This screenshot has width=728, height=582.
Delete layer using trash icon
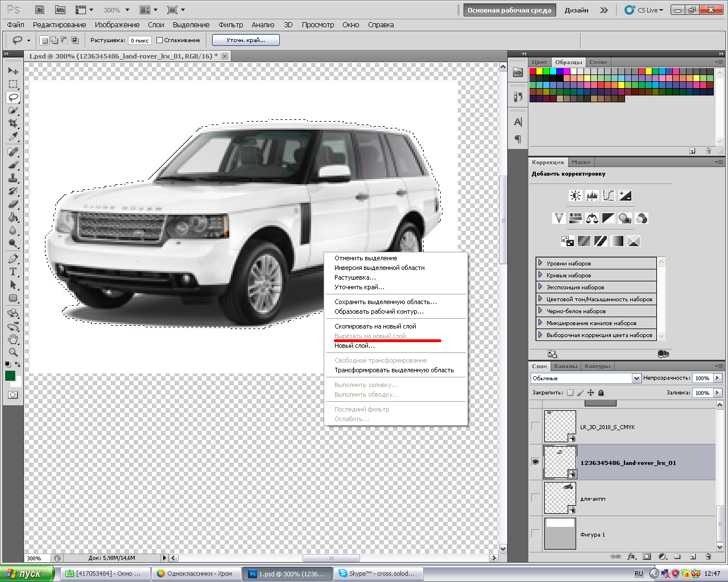pos(708,556)
